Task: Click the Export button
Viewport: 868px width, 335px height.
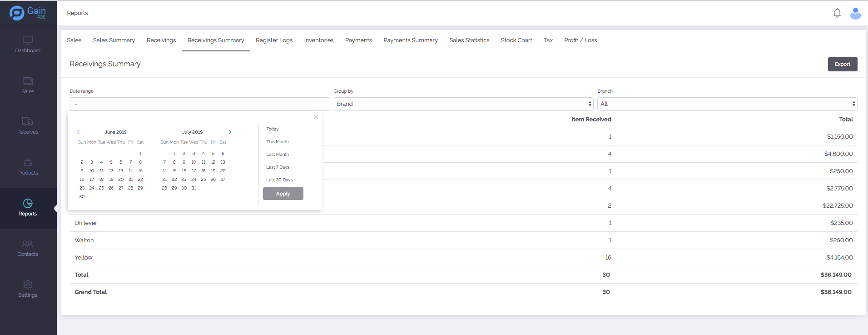Action: (x=842, y=64)
